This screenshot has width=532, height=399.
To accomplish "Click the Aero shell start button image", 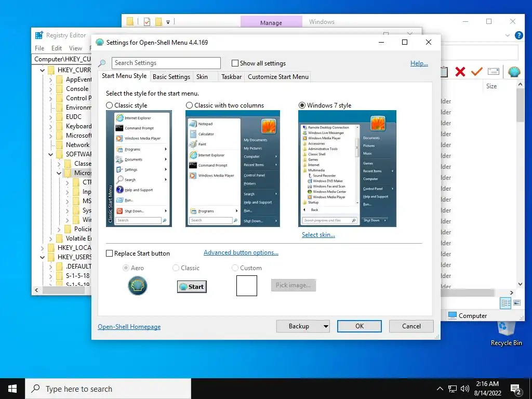I will 137,286.
